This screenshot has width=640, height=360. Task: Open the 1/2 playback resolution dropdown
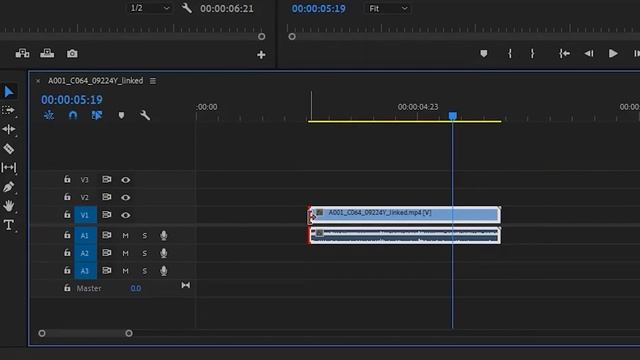[x=149, y=8]
